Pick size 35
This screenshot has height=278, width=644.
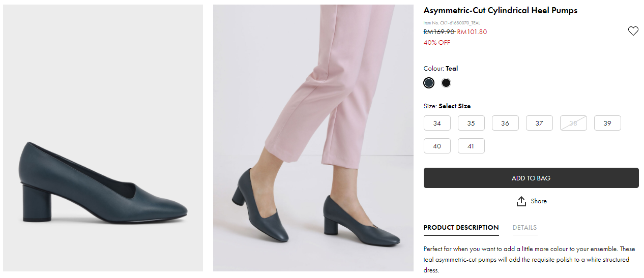[x=471, y=123]
